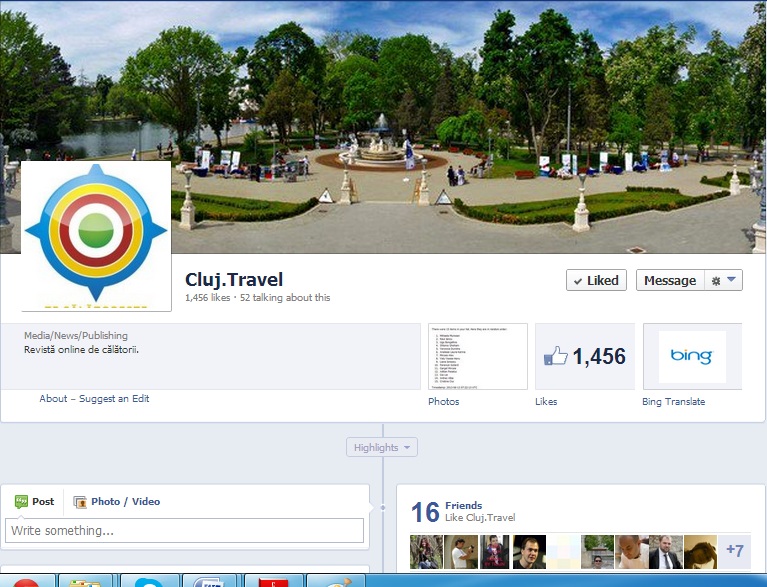Expand the Highlights dropdown
Screen dimensions: 767x587
[x=382, y=447]
